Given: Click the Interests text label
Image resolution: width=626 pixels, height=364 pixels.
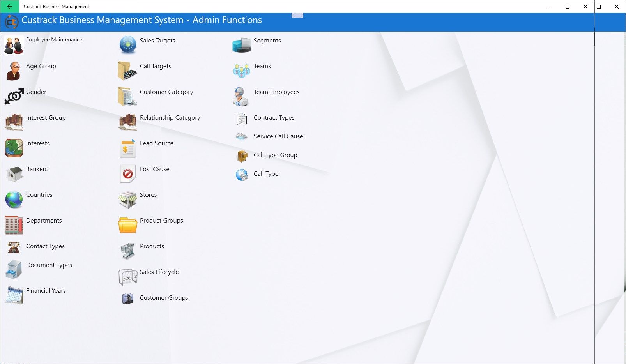Looking at the screenshot, I should point(38,143).
